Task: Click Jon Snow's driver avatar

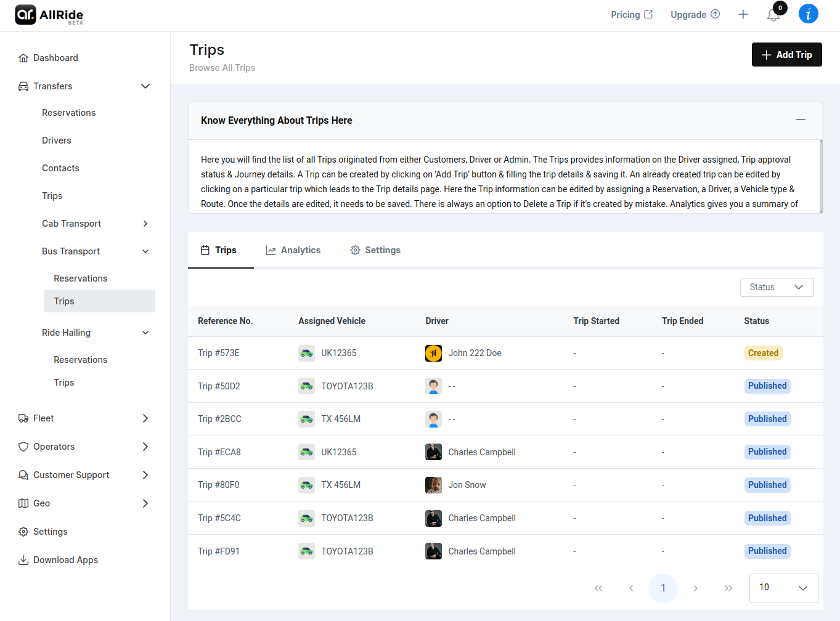Action: (433, 485)
